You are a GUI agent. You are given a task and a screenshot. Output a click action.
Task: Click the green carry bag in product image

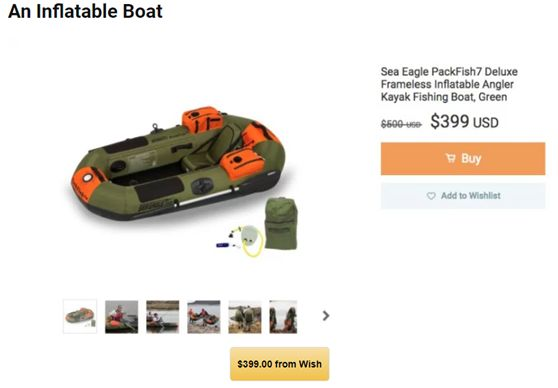point(281,224)
